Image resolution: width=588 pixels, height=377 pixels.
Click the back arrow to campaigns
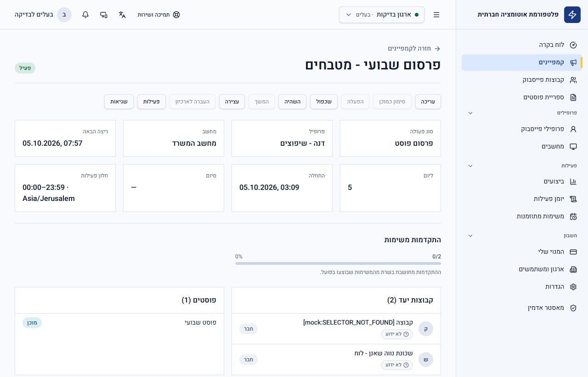point(437,48)
